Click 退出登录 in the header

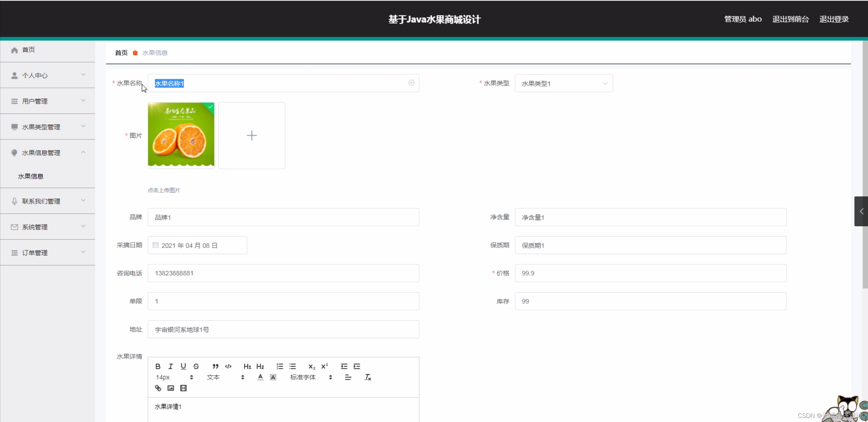[x=834, y=19]
